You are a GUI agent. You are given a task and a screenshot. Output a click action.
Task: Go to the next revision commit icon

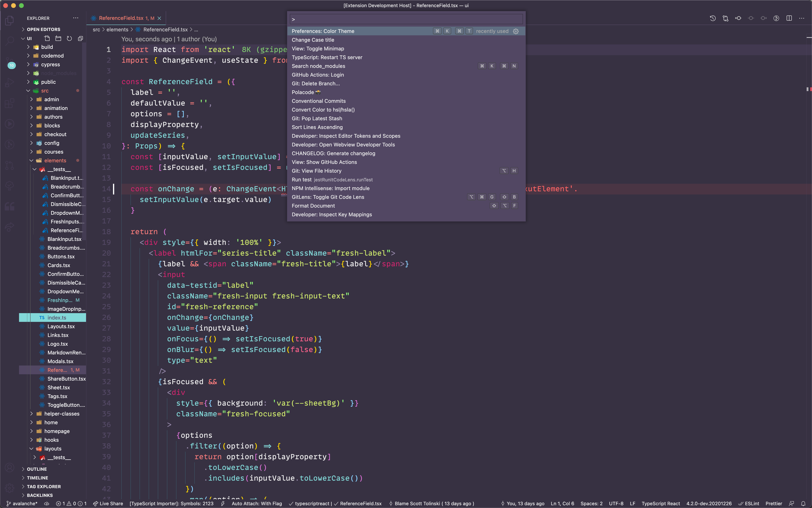pos(764,18)
